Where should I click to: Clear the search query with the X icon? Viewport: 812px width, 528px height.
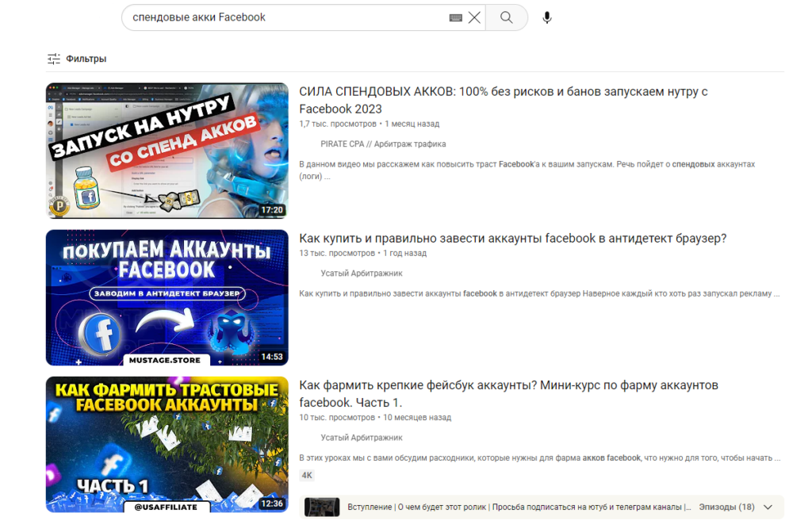[474, 17]
